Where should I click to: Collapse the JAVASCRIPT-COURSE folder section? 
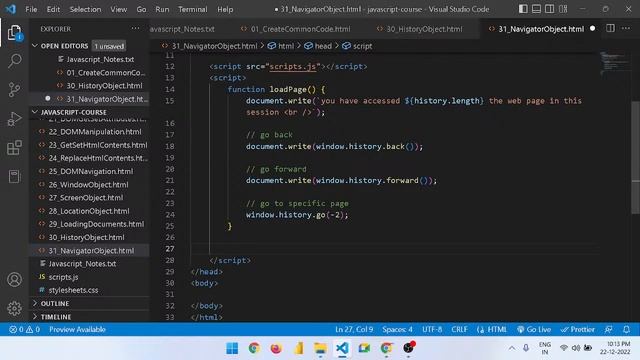(x=73, y=112)
